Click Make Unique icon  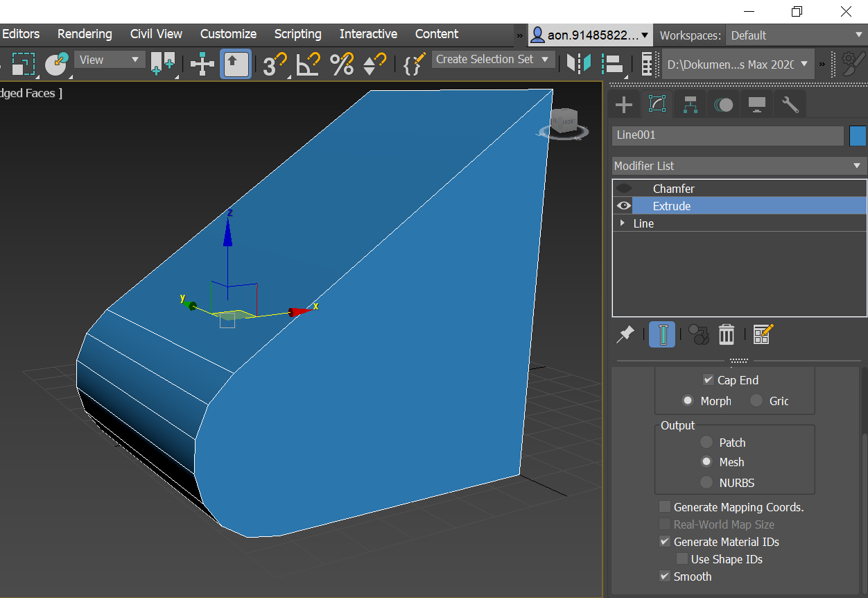[699, 334]
